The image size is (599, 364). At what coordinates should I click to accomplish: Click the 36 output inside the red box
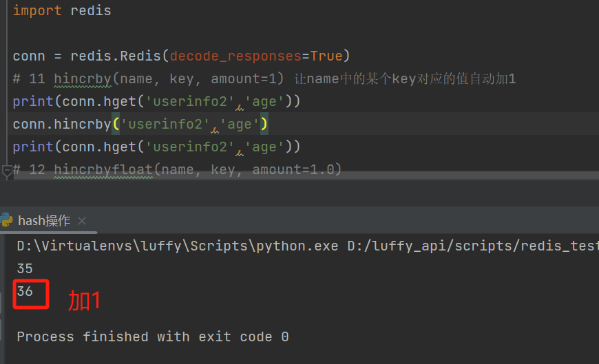click(x=25, y=291)
